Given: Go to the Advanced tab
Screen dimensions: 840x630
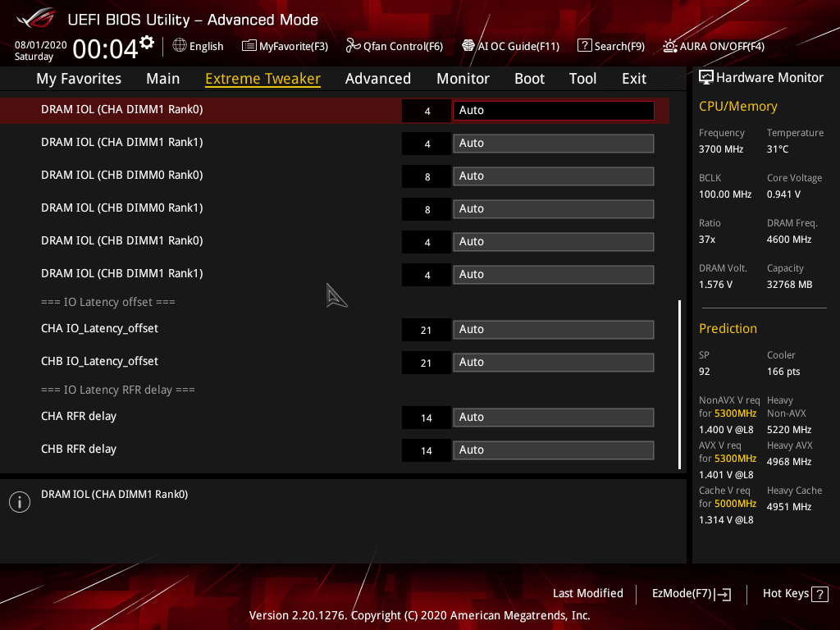Looking at the screenshot, I should click(378, 78).
